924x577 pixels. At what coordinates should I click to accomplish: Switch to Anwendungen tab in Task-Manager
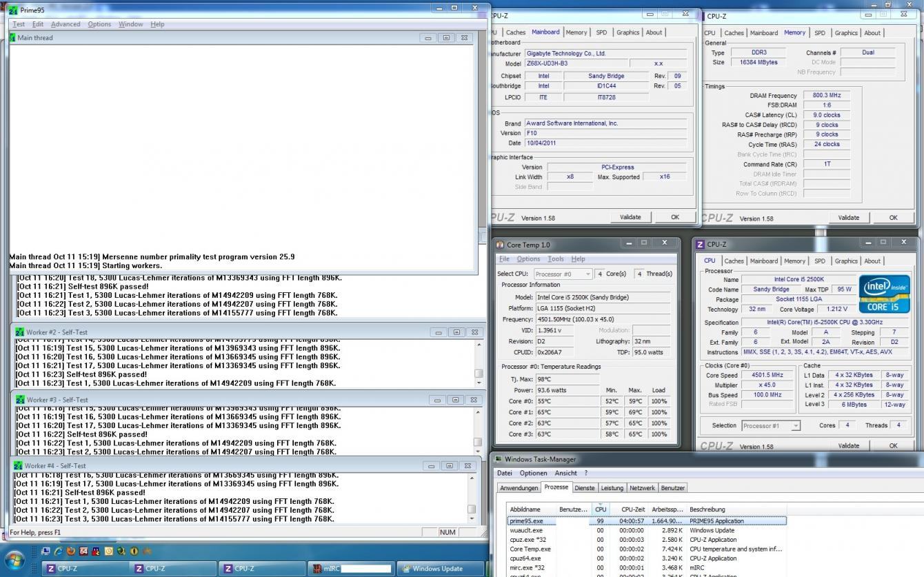(519, 488)
